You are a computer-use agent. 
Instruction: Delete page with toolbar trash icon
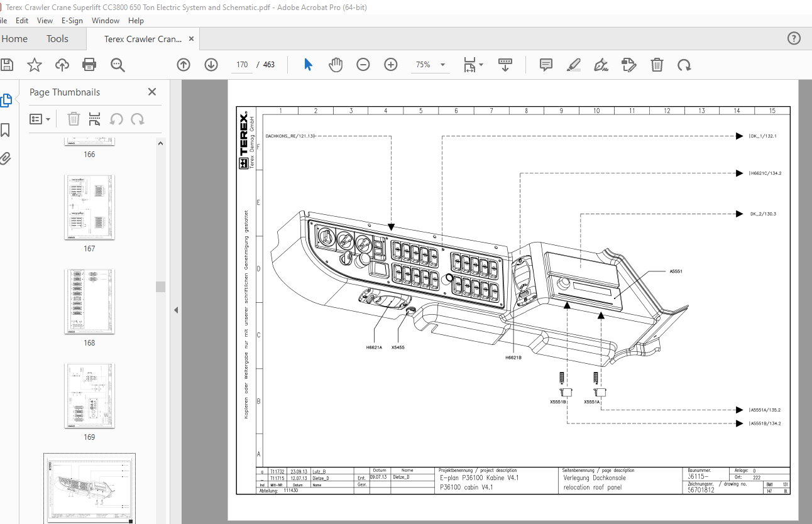657,65
